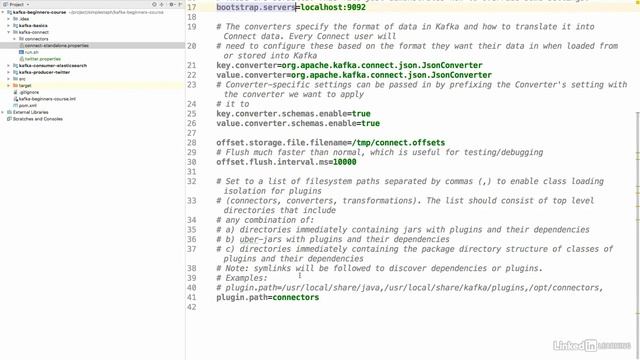The height and width of the screenshot is (360, 640).
Task: Expand the kafka-consumer-elasticsearch module
Action: click(9, 65)
